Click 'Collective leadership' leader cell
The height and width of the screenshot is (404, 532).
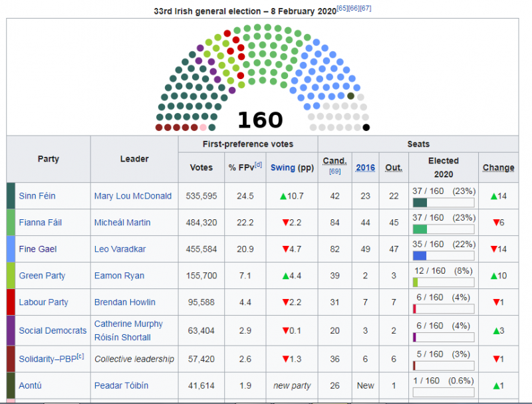(134, 359)
